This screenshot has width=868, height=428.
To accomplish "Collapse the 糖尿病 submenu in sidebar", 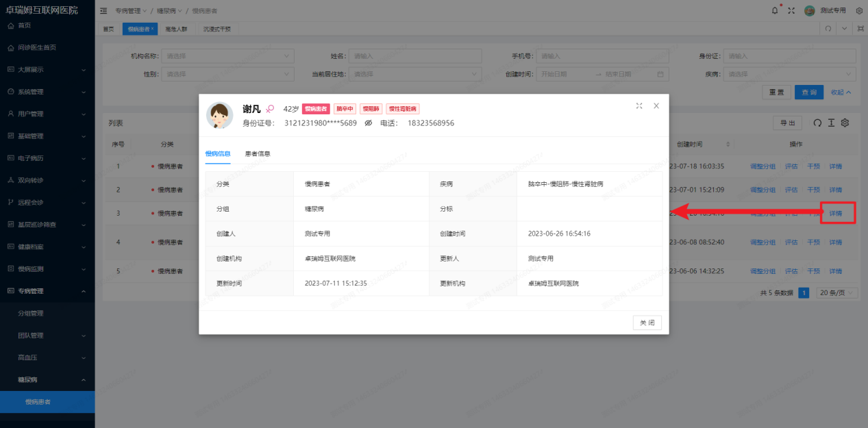I will 47,379.
